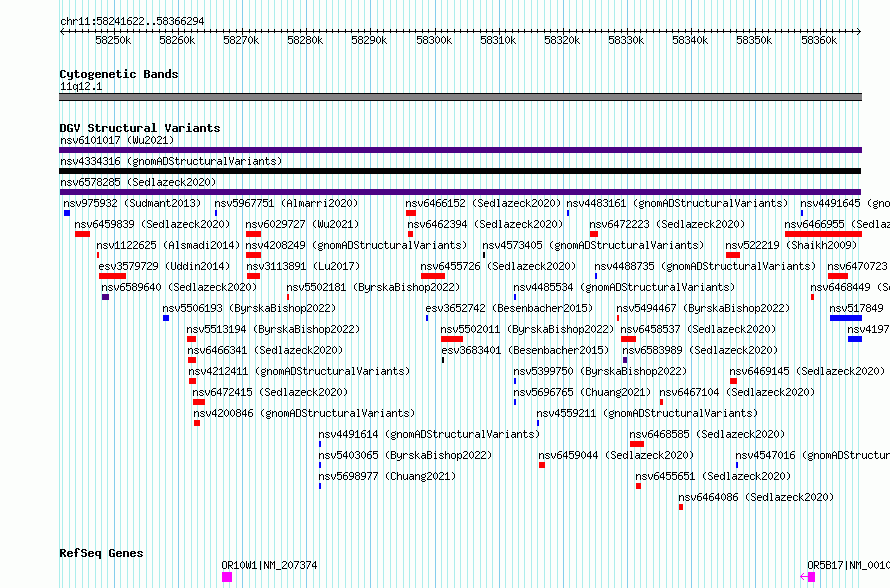This screenshot has width=890, height=588.
Task: Click nsv5502011 (ByrskaBishop2022) label
Action: coord(527,329)
